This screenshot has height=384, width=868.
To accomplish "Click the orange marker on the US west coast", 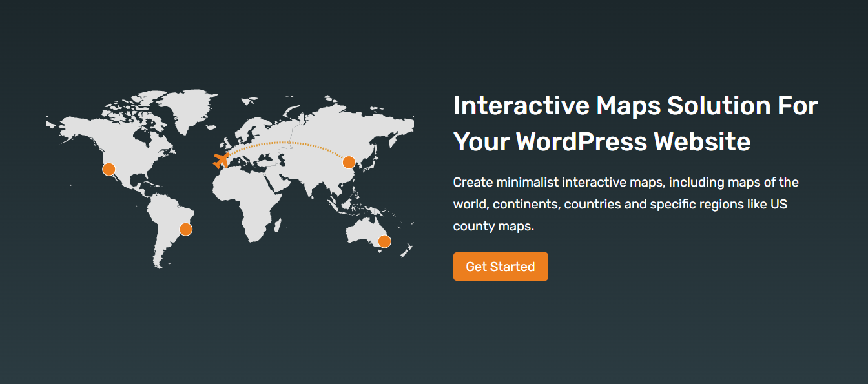I will 108,169.
